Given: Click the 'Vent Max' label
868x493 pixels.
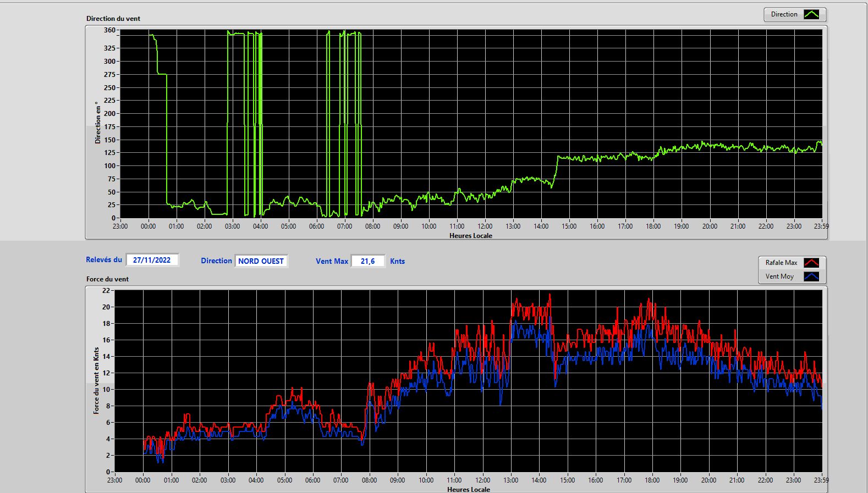Looking at the screenshot, I should tap(332, 261).
